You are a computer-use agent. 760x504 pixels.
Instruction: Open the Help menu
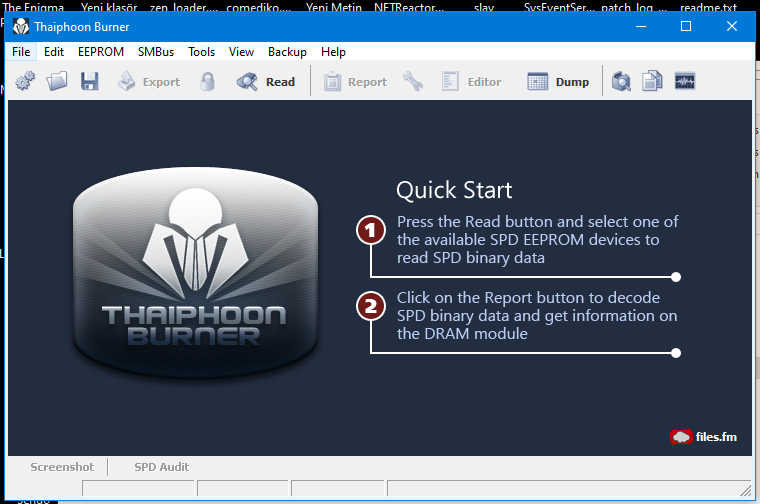point(333,52)
